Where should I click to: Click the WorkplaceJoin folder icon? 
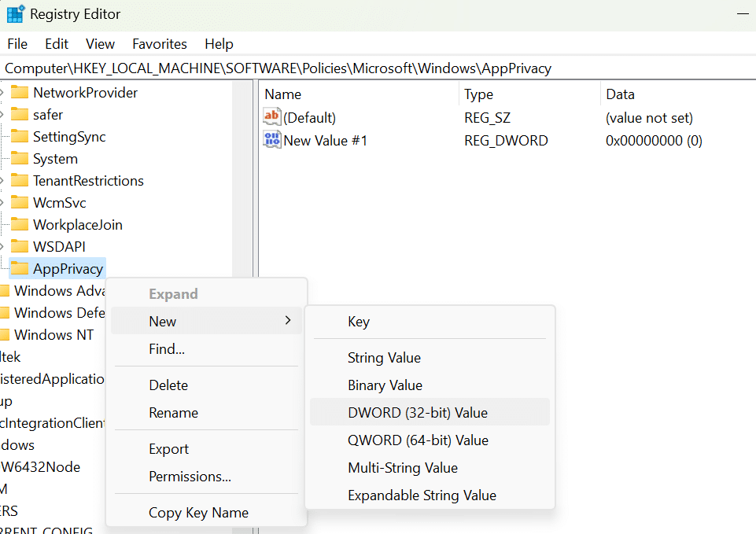pyautogui.click(x=20, y=224)
